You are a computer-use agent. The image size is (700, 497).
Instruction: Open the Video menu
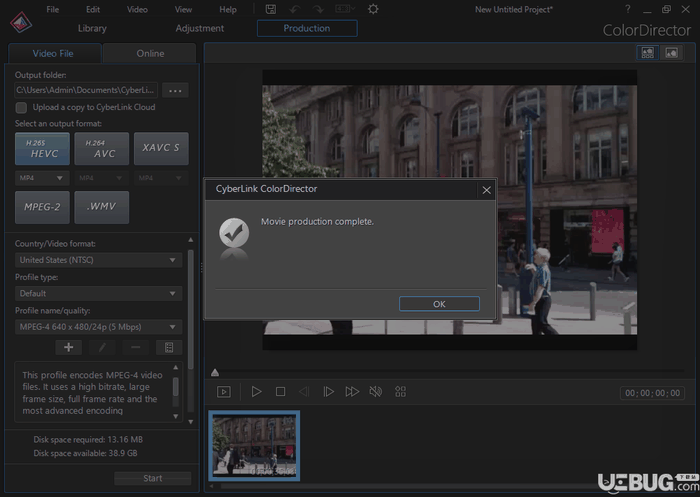(x=137, y=9)
